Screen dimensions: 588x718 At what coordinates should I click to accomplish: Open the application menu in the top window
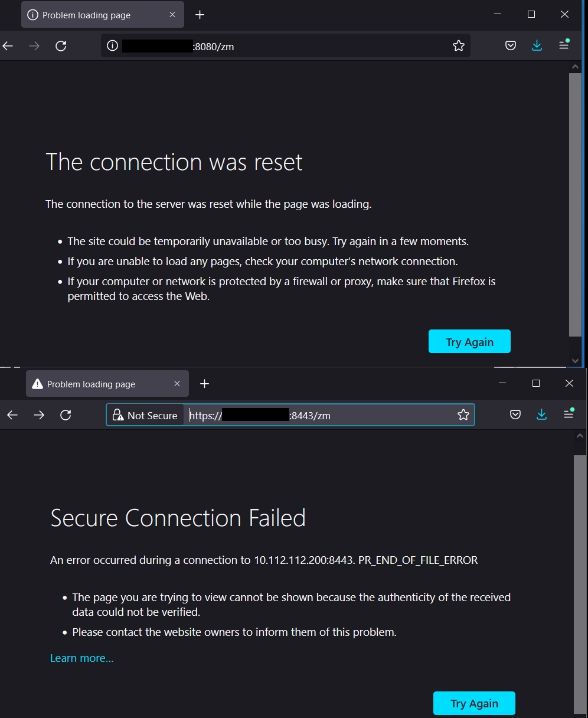[564, 45]
